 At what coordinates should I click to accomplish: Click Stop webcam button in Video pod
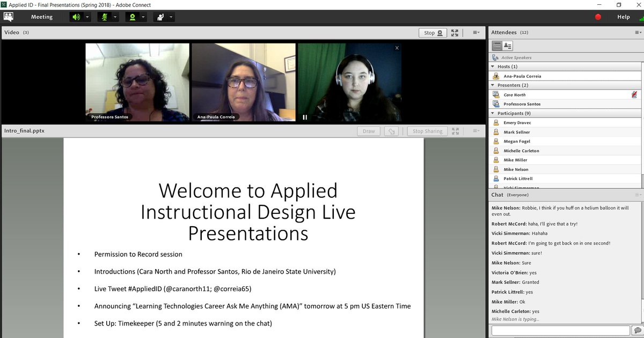(433, 33)
